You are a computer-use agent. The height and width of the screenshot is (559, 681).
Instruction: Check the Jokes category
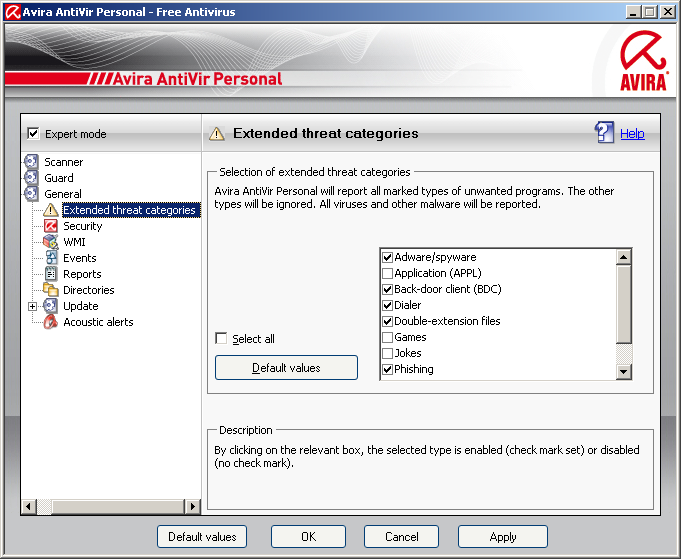tap(387, 353)
